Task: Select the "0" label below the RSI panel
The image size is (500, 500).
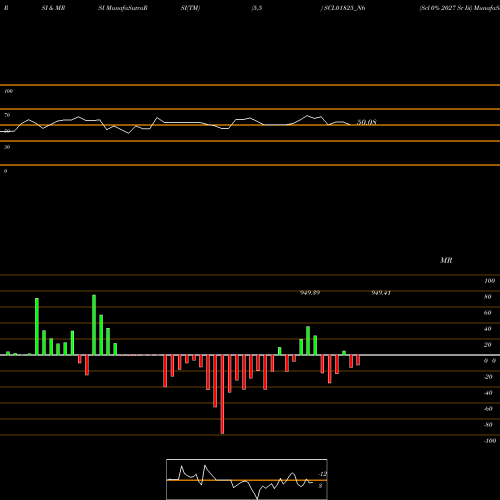Action: pos(5,171)
